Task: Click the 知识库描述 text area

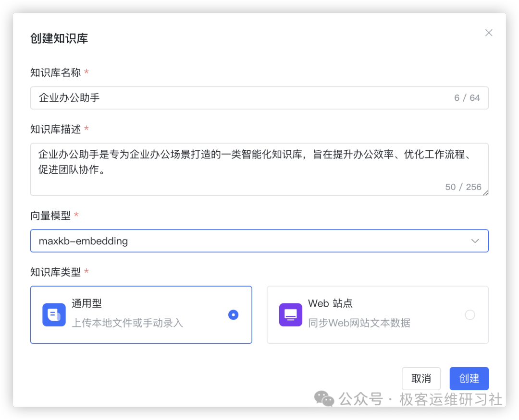Action: [x=259, y=169]
